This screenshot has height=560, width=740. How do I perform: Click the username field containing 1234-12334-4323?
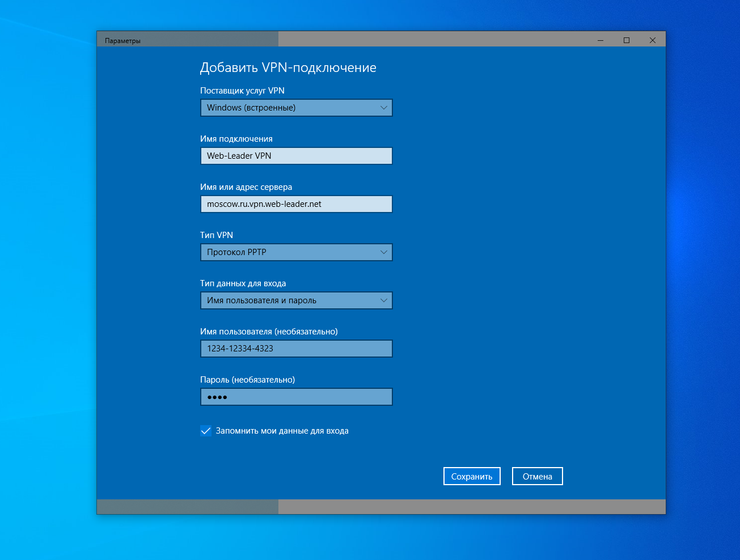(296, 348)
